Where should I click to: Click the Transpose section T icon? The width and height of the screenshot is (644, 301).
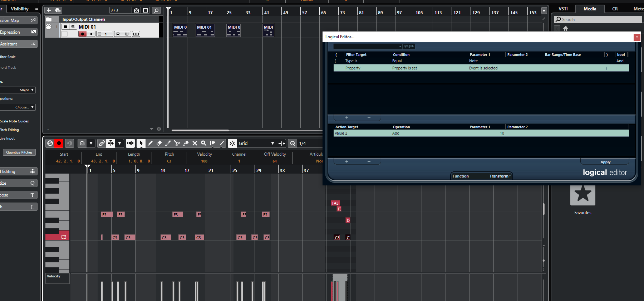point(33,195)
